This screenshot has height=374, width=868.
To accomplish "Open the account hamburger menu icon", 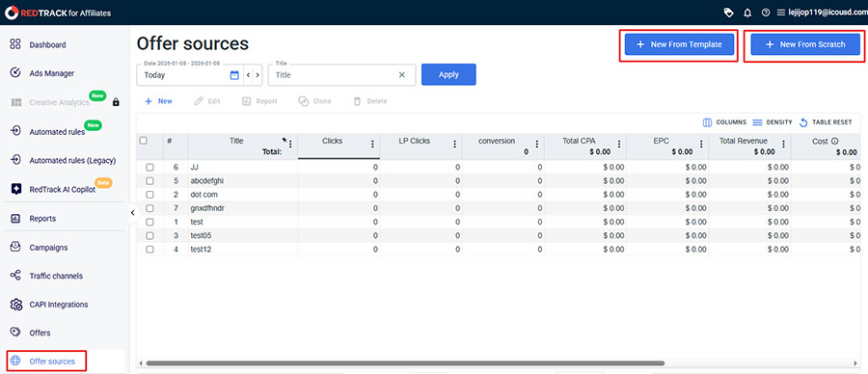I will pos(781,13).
